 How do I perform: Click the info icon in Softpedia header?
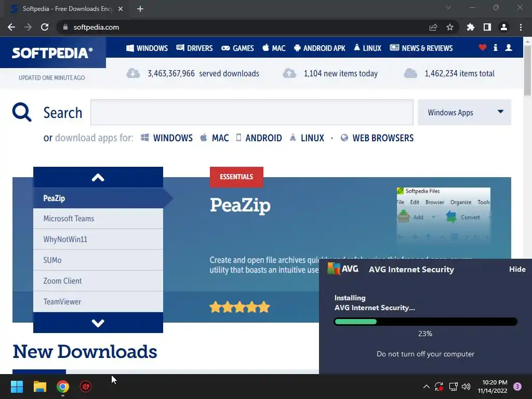point(495,47)
